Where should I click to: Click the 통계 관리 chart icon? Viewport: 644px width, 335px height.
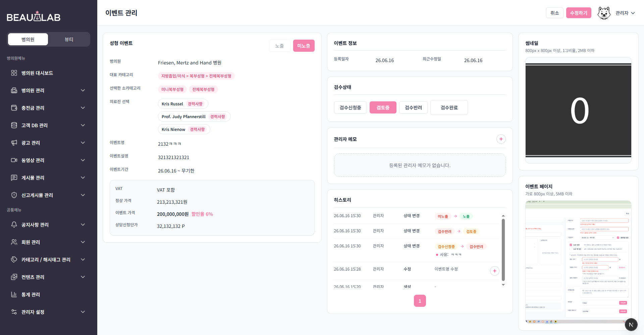pyautogui.click(x=14, y=294)
